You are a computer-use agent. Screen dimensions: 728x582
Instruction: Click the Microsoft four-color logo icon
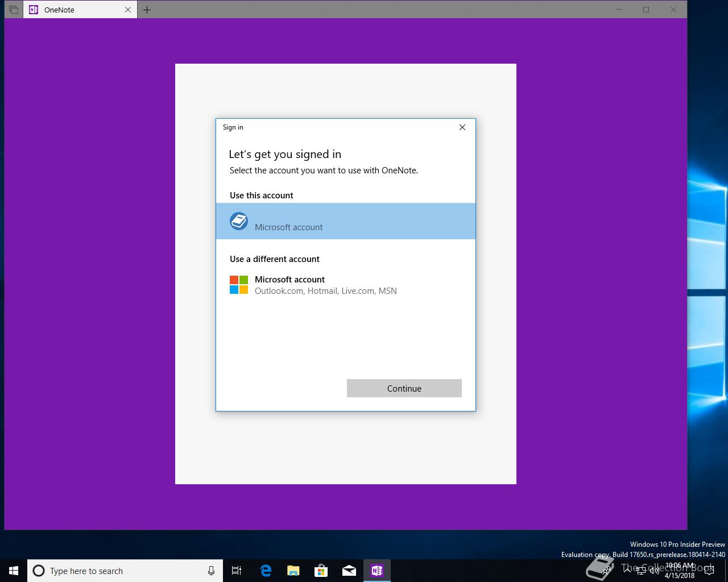coord(239,285)
